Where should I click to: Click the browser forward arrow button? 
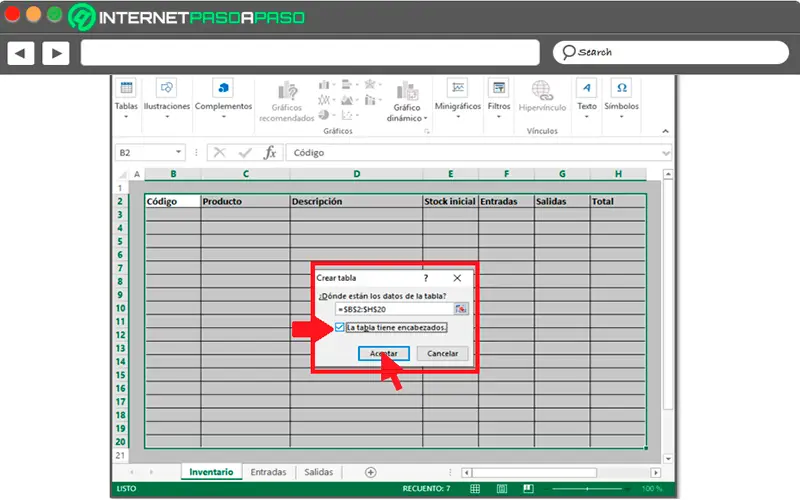(56, 53)
